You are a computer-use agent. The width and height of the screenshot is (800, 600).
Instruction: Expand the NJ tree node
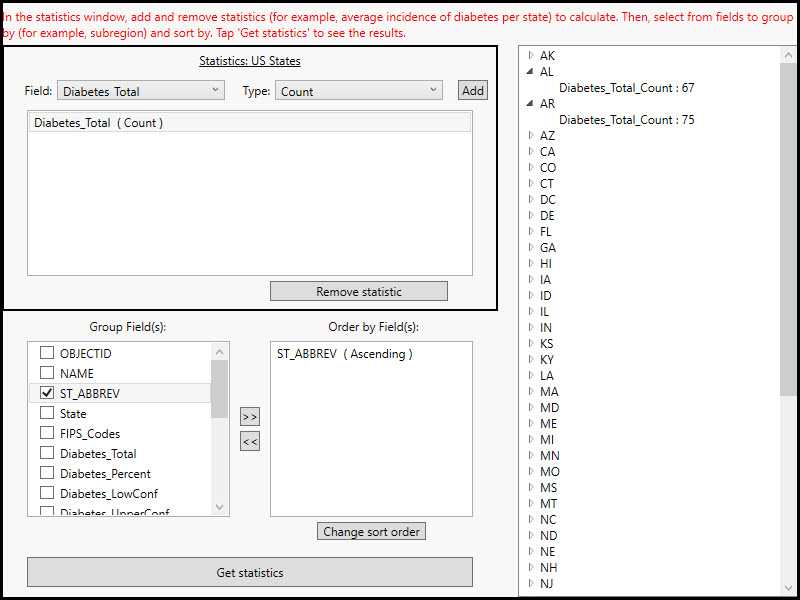coord(531,583)
